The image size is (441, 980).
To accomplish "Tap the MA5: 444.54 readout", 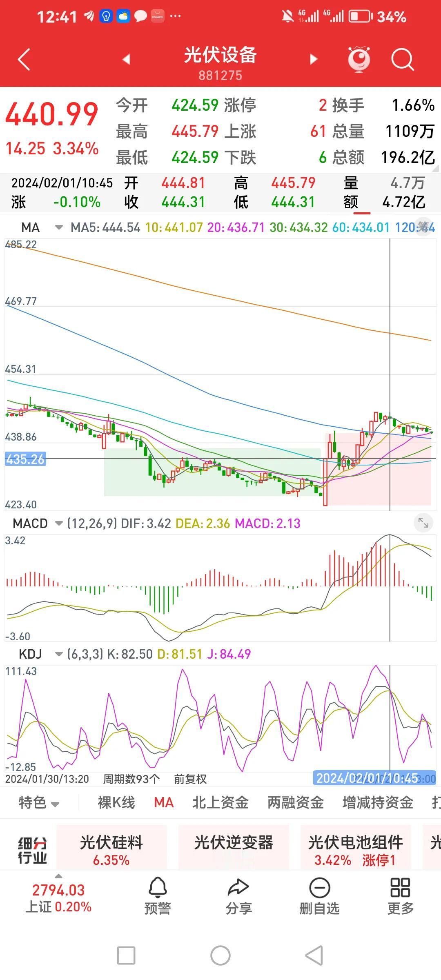I will click(x=105, y=227).
